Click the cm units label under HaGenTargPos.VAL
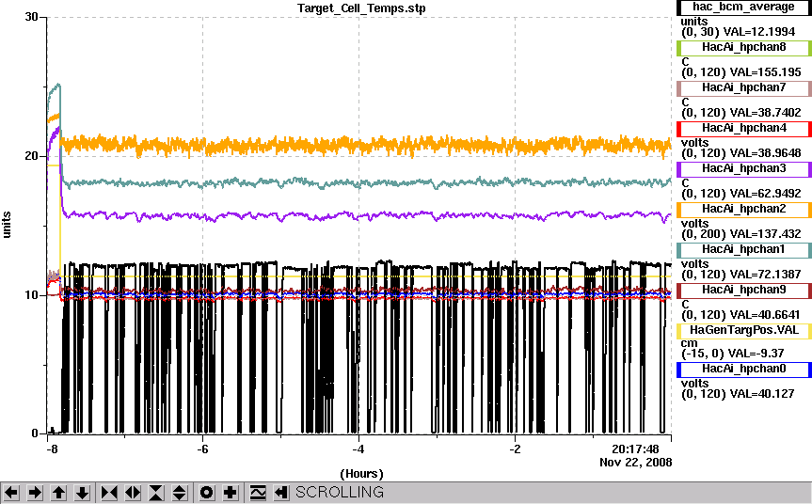The height and width of the screenshot is (504, 812). (x=690, y=343)
